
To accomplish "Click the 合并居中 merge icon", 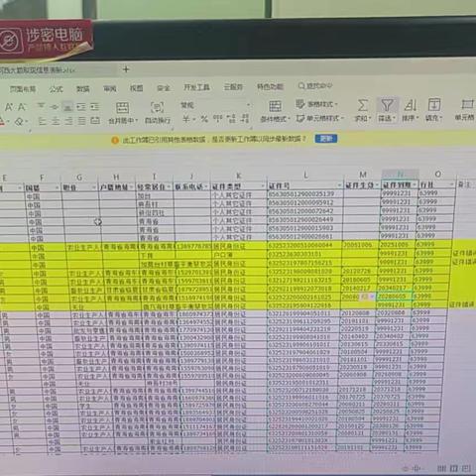I will pos(122,108).
